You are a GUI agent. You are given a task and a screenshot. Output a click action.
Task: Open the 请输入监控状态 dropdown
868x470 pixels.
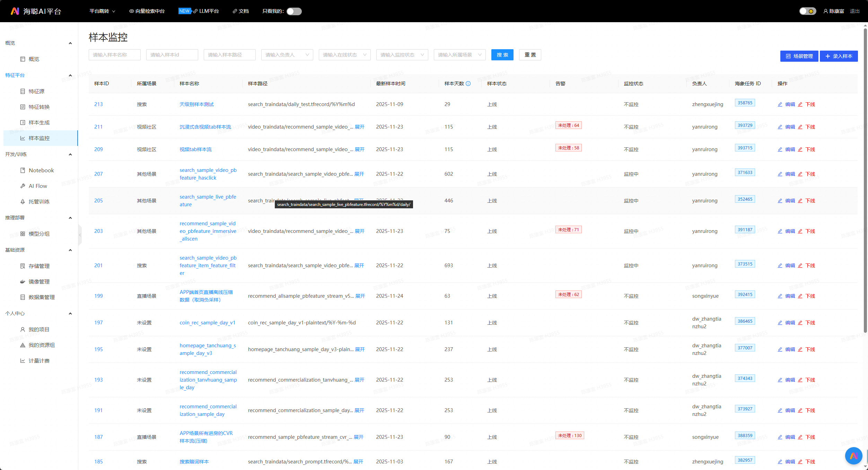402,55
